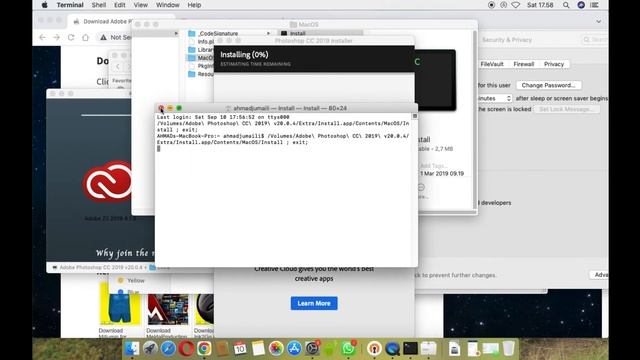Open Photos from the Dock

[x=276, y=349]
